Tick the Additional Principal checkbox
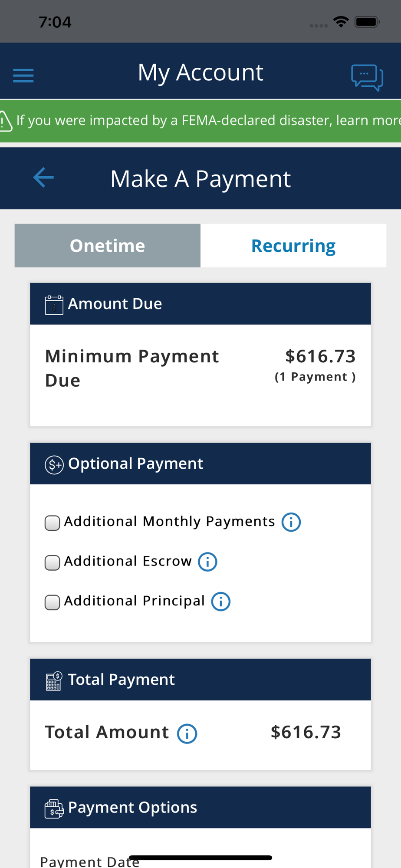401x868 pixels. click(x=53, y=602)
